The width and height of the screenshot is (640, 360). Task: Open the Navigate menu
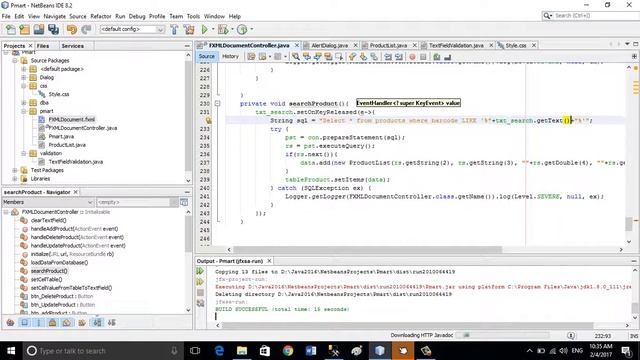54,16
